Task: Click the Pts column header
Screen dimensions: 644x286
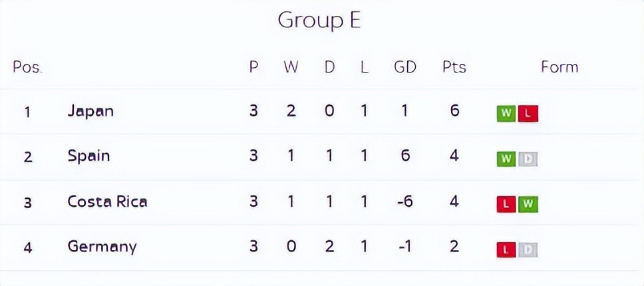Action: (x=454, y=67)
